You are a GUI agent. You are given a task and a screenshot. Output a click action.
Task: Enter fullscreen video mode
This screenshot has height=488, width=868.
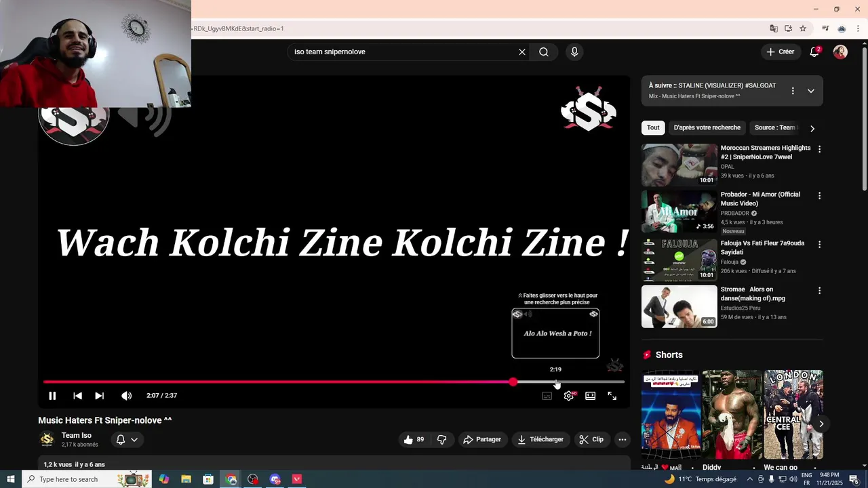pos(612,396)
